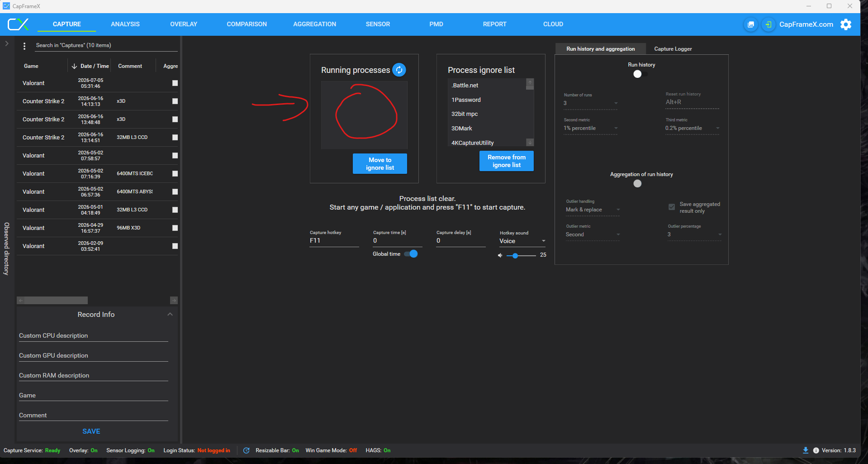The image size is (868, 464).
Task: Focus the Capture hotkey field
Action: click(x=334, y=241)
